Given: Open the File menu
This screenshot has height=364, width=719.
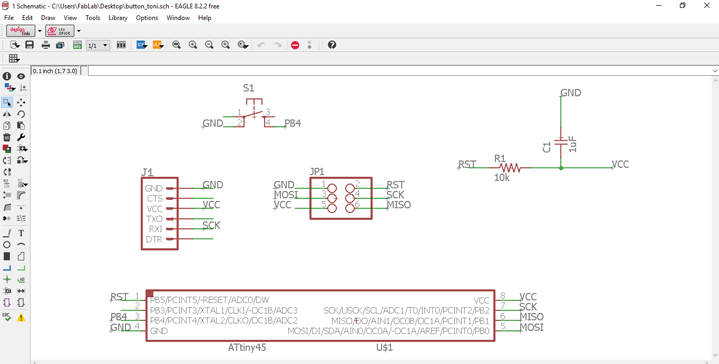Looking at the screenshot, I should 9,18.
